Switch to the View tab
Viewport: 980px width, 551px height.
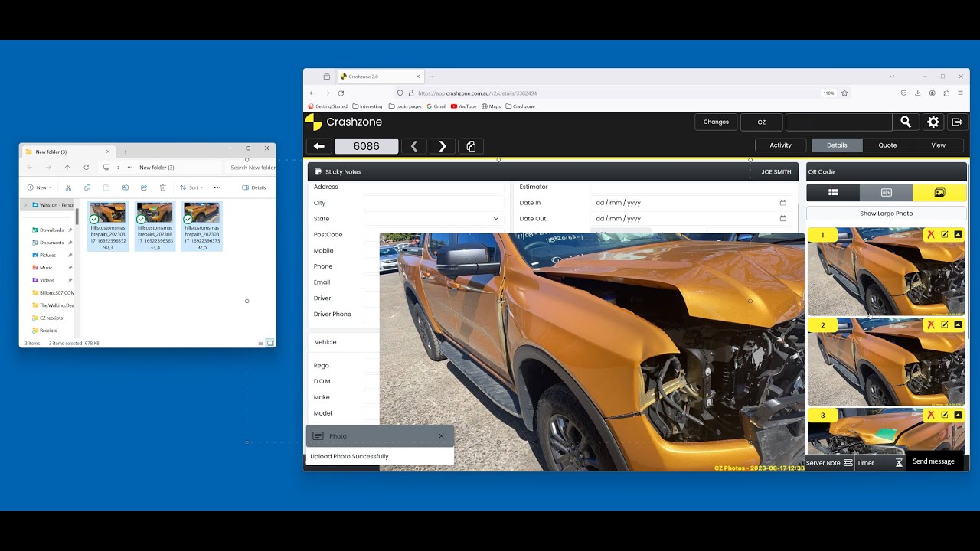[938, 145]
